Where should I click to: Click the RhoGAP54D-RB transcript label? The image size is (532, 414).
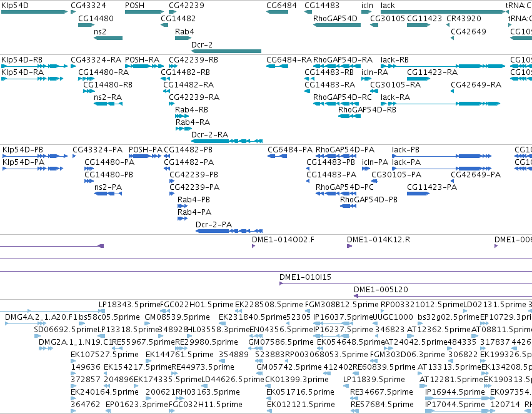(367, 110)
